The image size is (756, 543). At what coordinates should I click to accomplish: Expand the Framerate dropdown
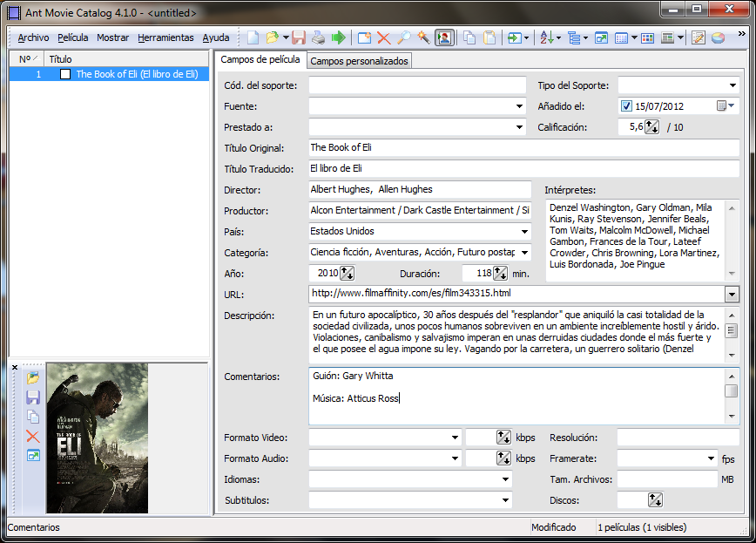click(x=712, y=458)
